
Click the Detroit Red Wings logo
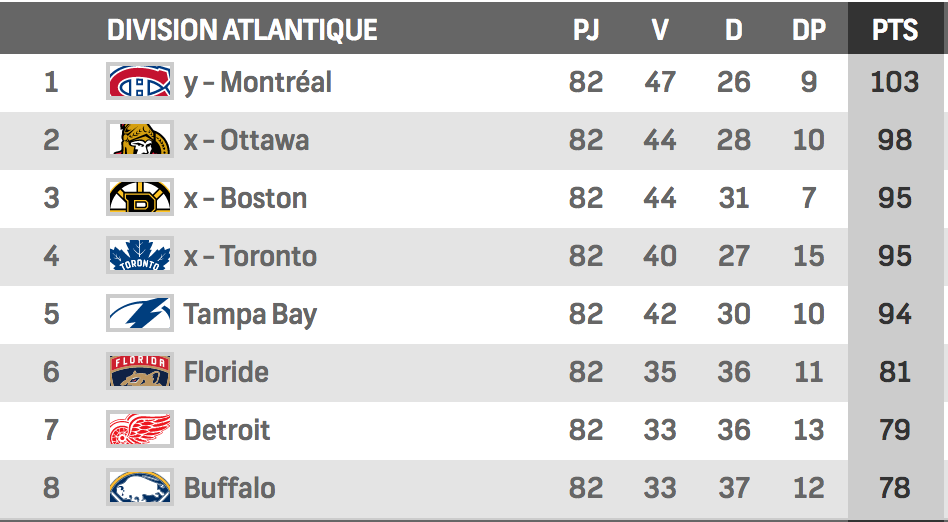[140, 429]
